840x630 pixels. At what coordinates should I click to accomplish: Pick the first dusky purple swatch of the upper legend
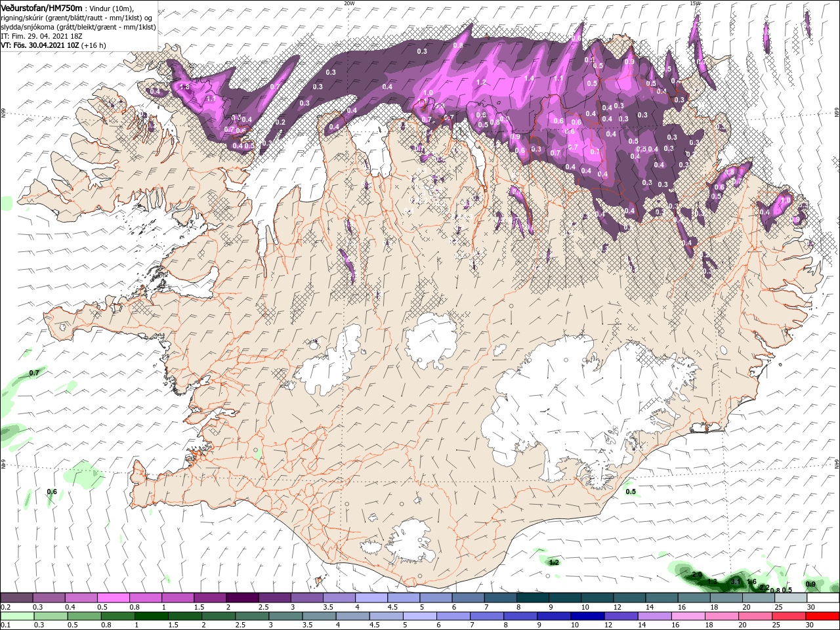click(16, 598)
